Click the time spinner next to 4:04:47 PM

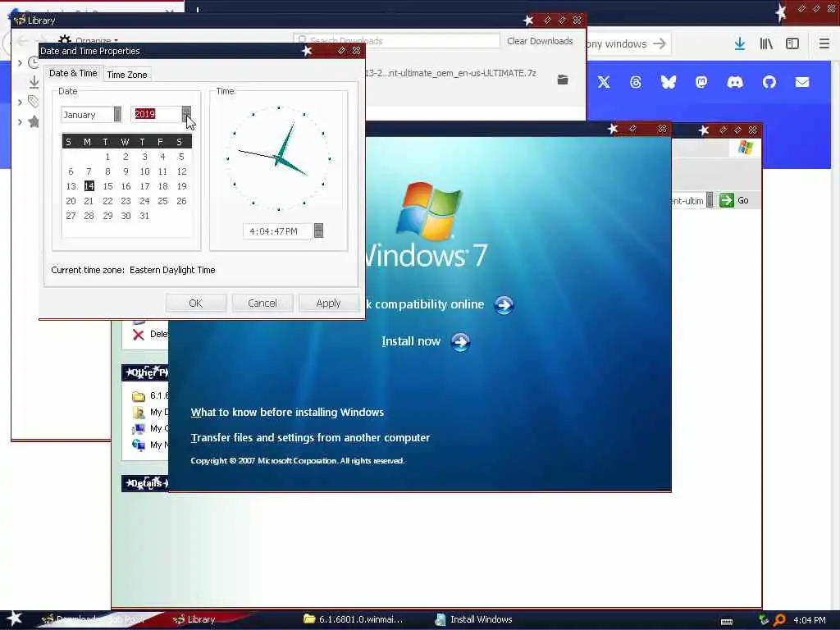318,231
